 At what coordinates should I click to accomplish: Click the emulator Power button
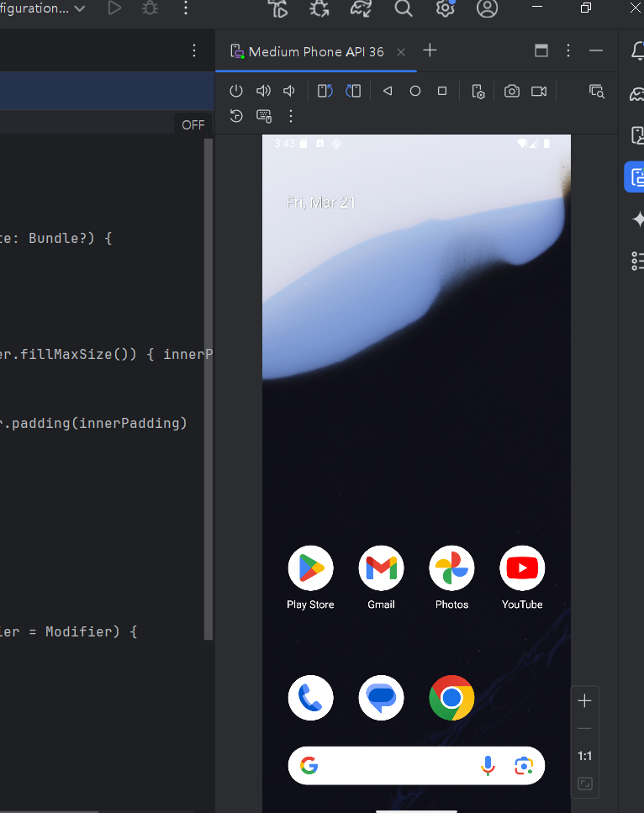(x=236, y=92)
